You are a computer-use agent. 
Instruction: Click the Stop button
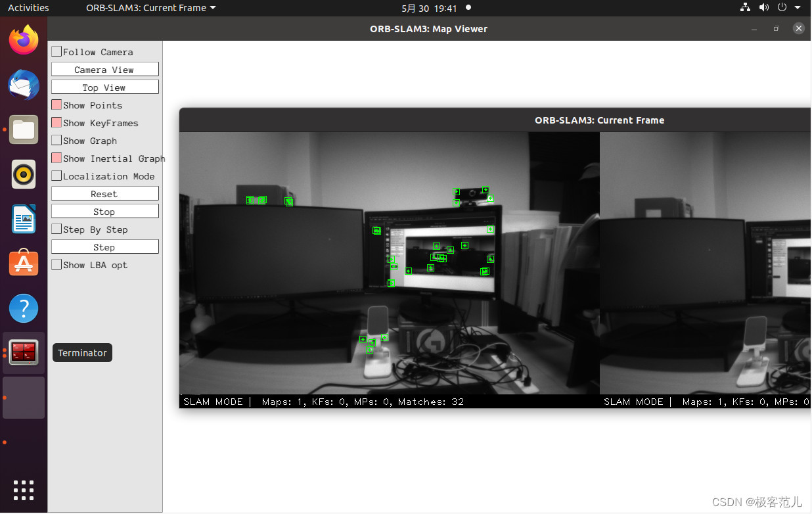pos(105,211)
